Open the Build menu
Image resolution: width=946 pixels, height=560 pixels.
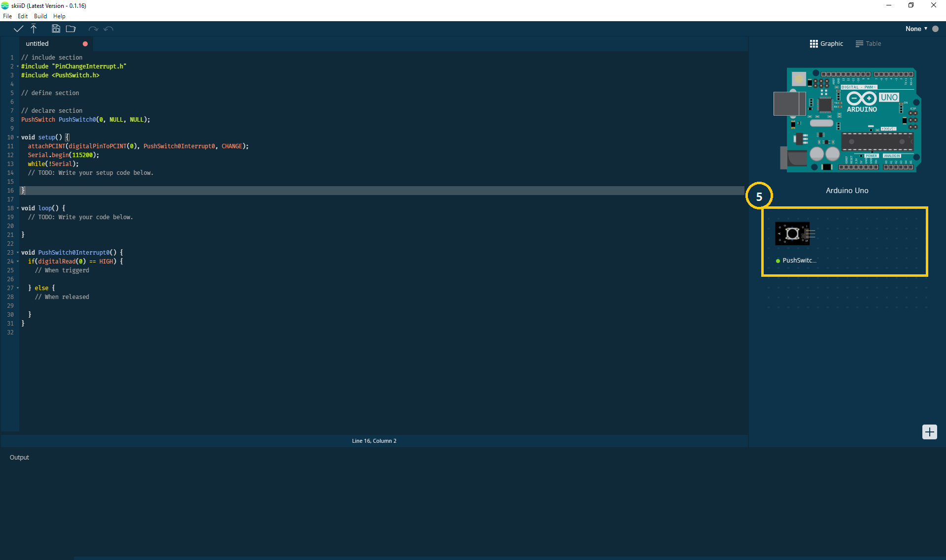40,15
